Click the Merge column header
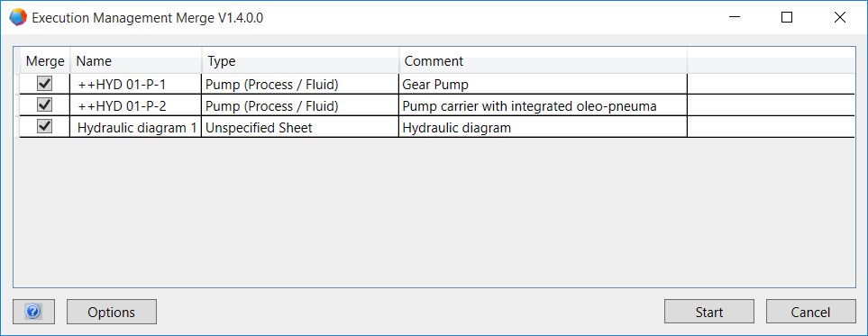 coord(45,60)
